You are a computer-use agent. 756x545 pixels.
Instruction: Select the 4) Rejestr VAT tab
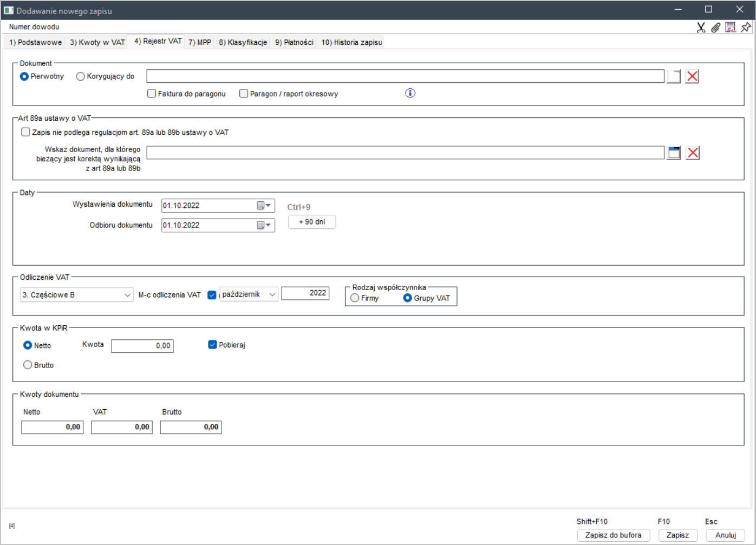(158, 41)
